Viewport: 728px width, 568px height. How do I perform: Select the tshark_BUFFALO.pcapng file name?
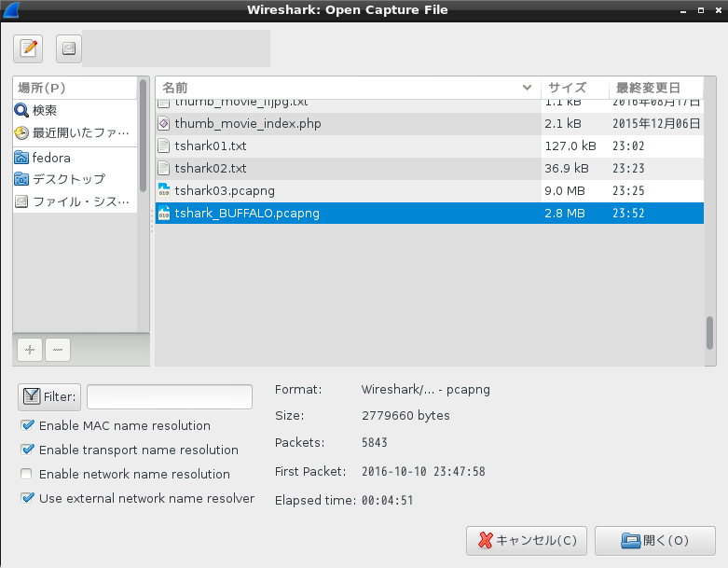[x=247, y=214]
